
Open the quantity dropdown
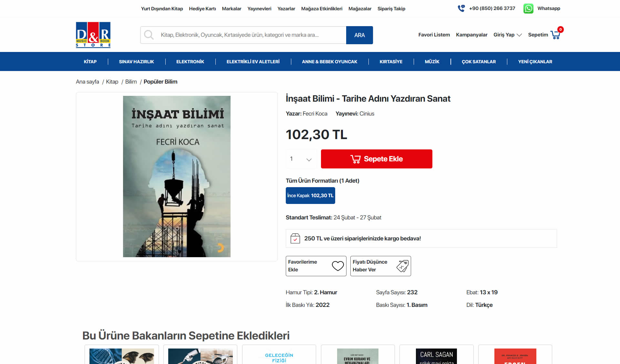click(301, 159)
